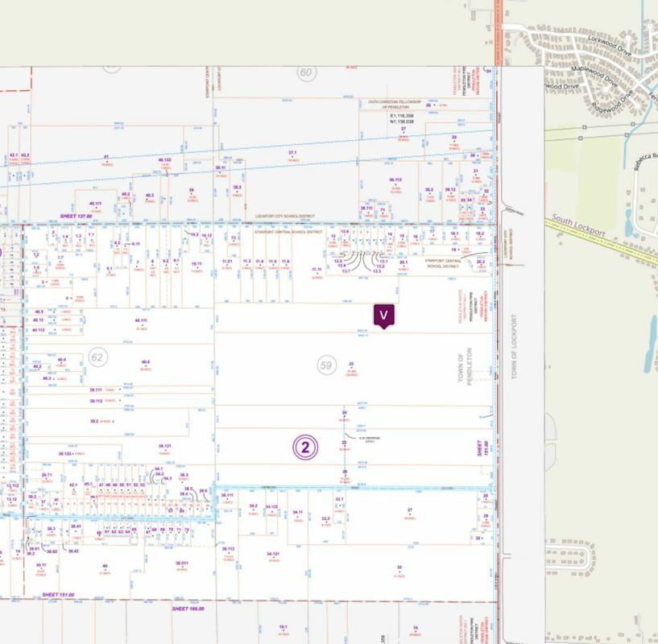Click parcel 20.1 below Starpoint parcels

[x=404, y=262]
